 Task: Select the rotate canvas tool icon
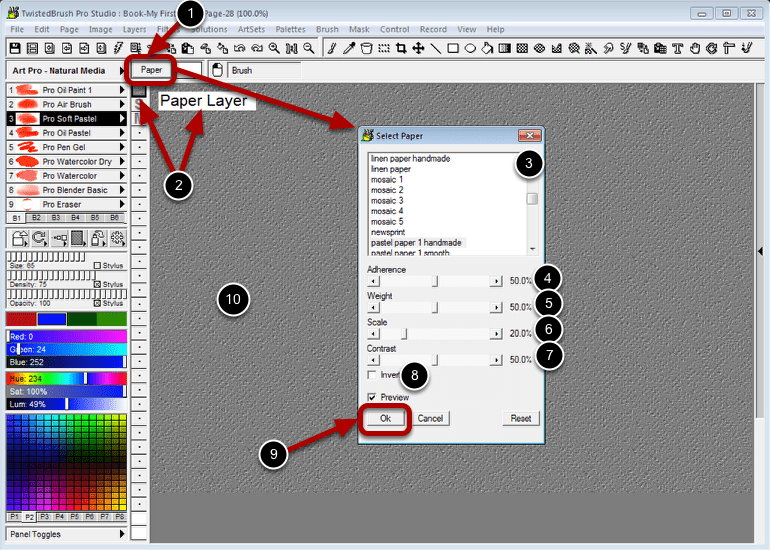tap(712, 48)
